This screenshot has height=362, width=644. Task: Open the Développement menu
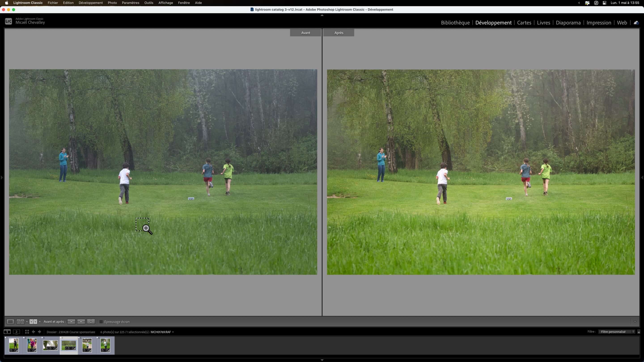(x=91, y=3)
